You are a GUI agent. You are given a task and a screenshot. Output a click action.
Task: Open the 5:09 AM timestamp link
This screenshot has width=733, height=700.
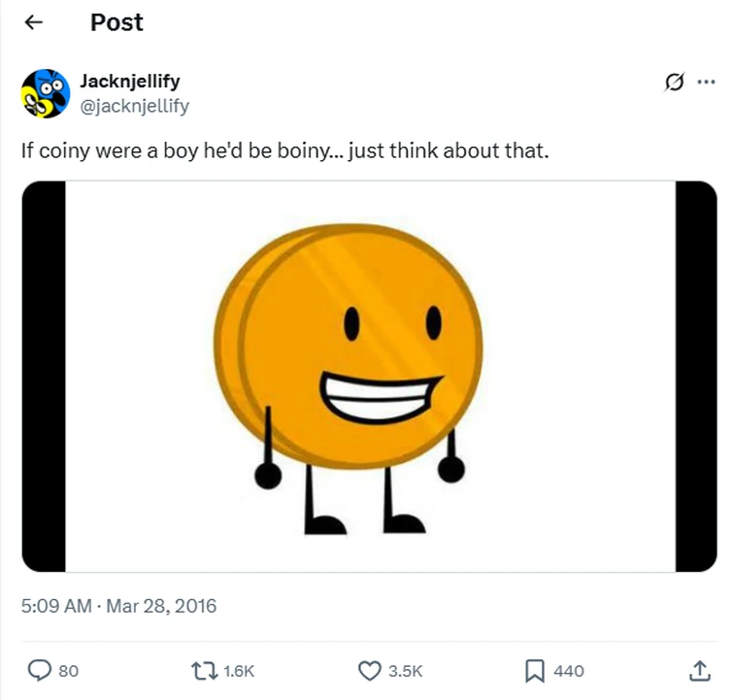(x=56, y=607)
